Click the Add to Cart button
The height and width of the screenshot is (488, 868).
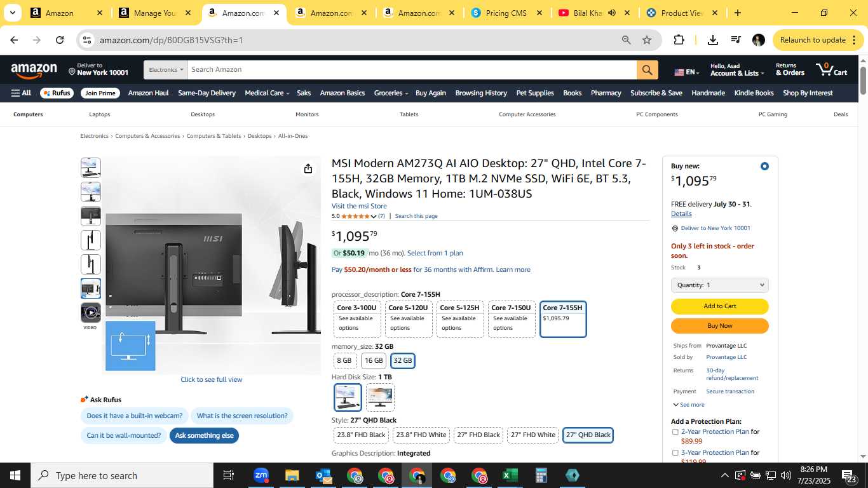click(720, 306)
